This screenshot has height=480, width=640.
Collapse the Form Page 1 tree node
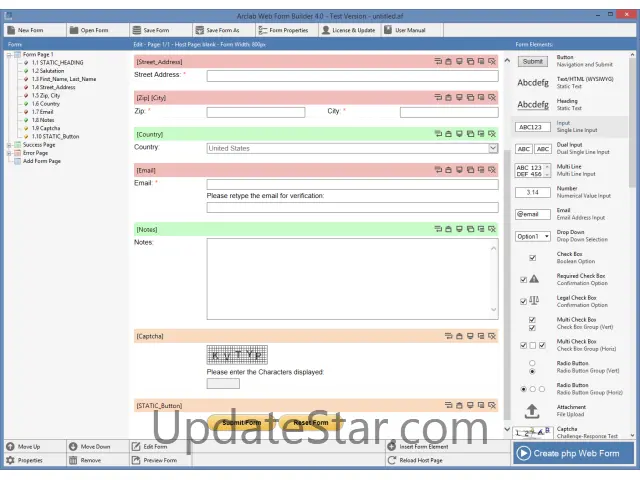[9, 55]
